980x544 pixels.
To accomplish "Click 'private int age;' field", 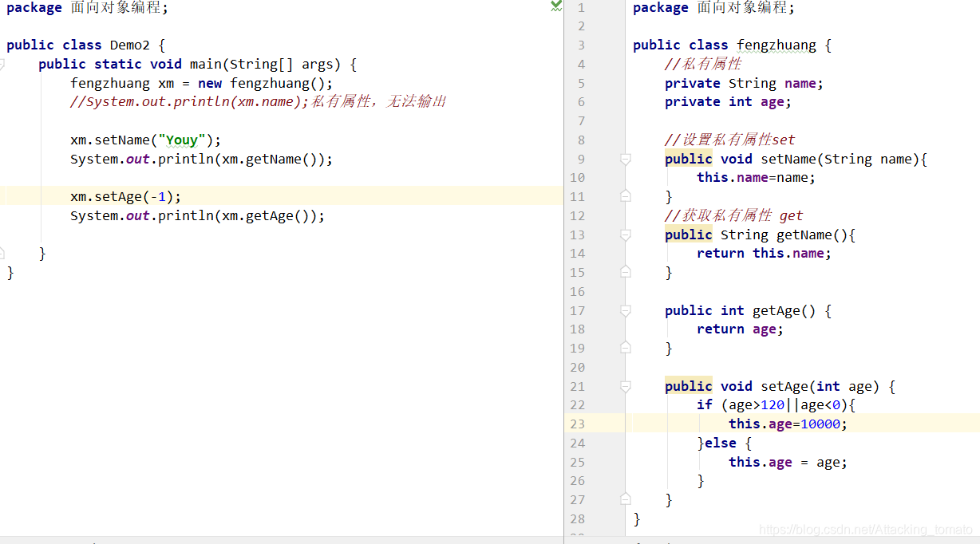I will pos(728,102).
